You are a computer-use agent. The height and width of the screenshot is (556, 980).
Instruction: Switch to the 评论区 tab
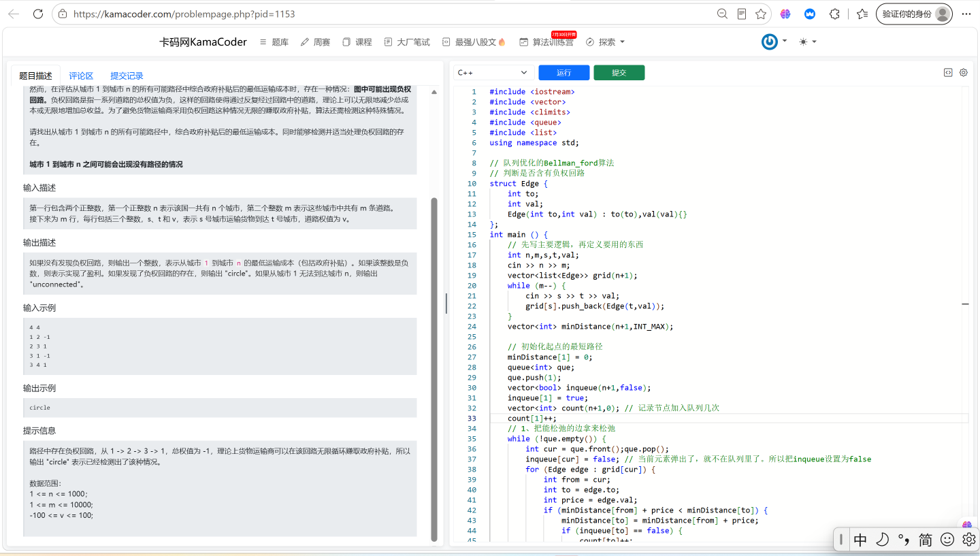pos(81,76)
